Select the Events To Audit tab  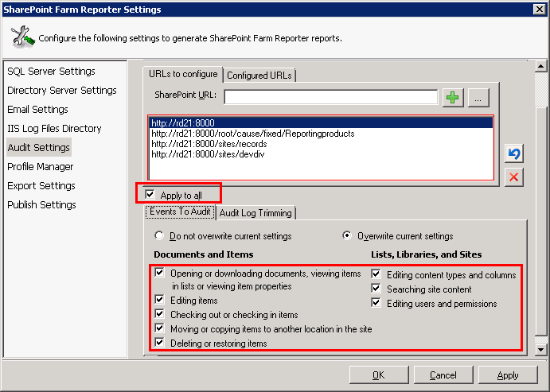180,212
